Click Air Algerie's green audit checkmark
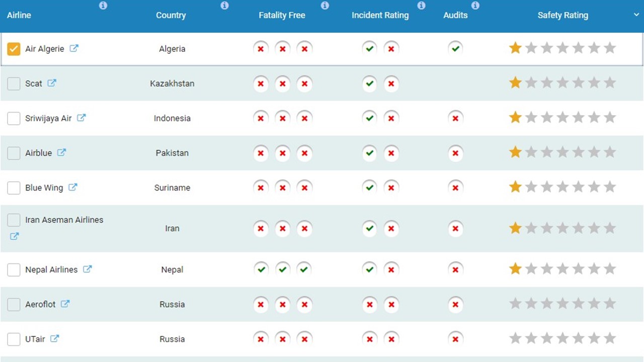The image size is (644, 362). (455, 49)
